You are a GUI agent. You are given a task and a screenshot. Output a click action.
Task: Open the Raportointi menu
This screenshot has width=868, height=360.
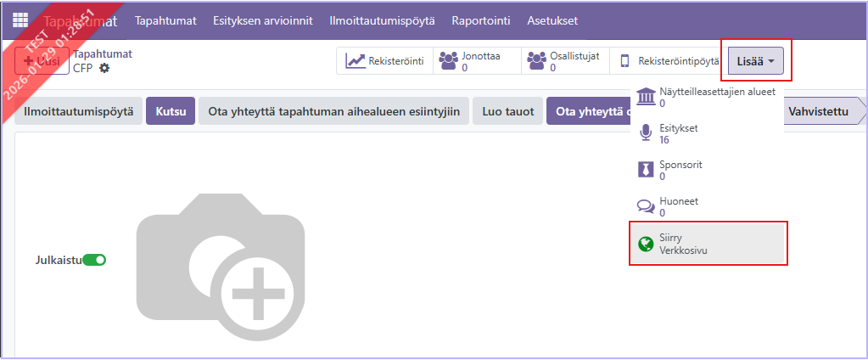point(481,20)
